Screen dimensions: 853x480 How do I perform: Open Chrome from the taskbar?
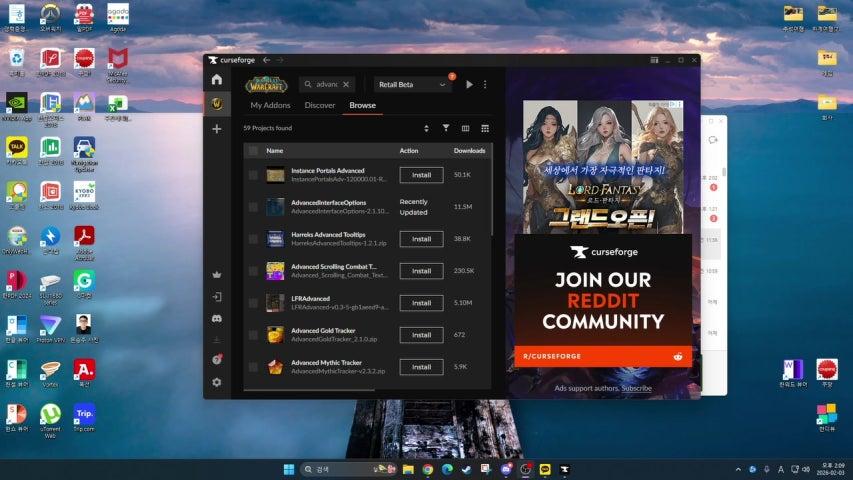(428, 469)
